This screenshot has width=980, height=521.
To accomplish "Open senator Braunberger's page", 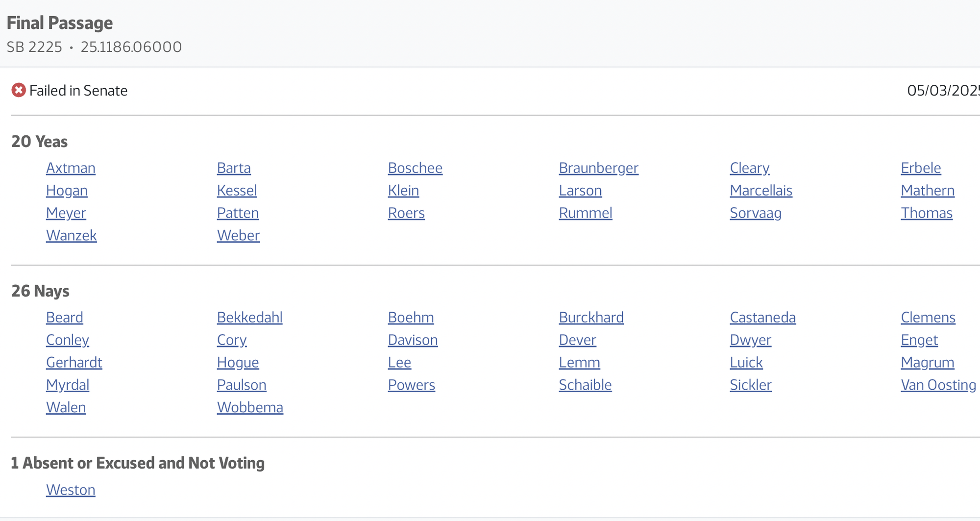I will (x=598, y=168).
